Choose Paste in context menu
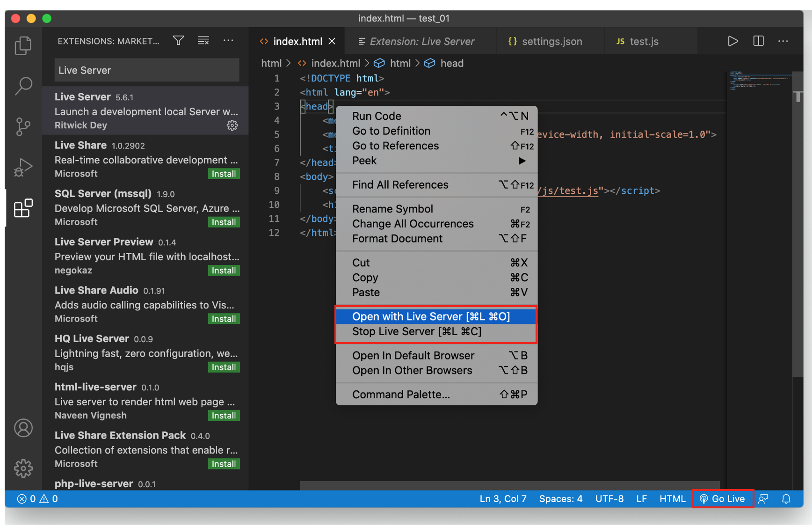Image resolution: width=812 pixels, height=527 pixels. 436,293
